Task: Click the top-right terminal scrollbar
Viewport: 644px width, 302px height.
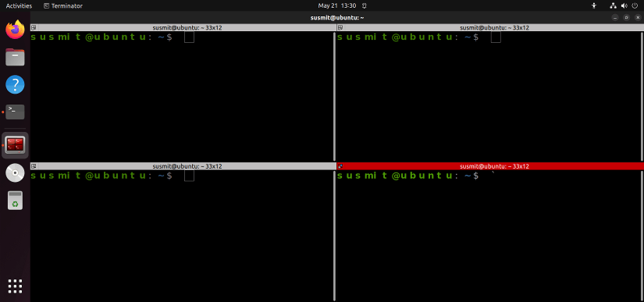Action: 642,97
